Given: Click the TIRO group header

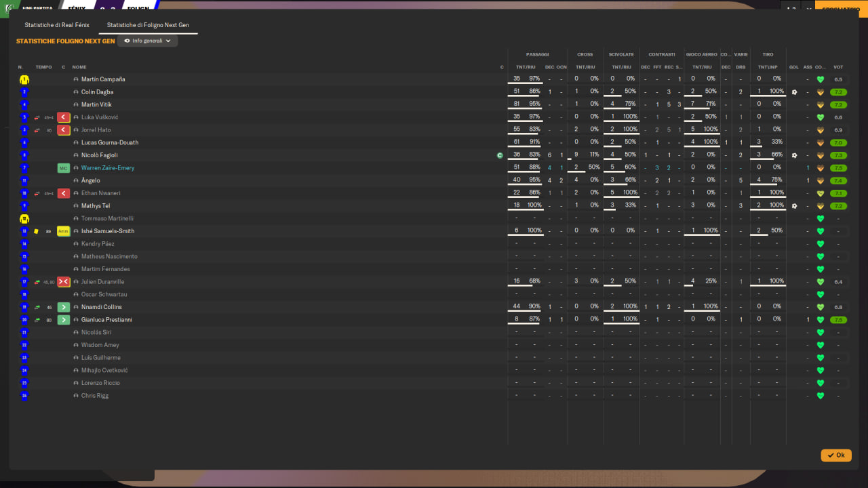Looking at the screenshot, I should pyautogui.click(x=768, y=54).
